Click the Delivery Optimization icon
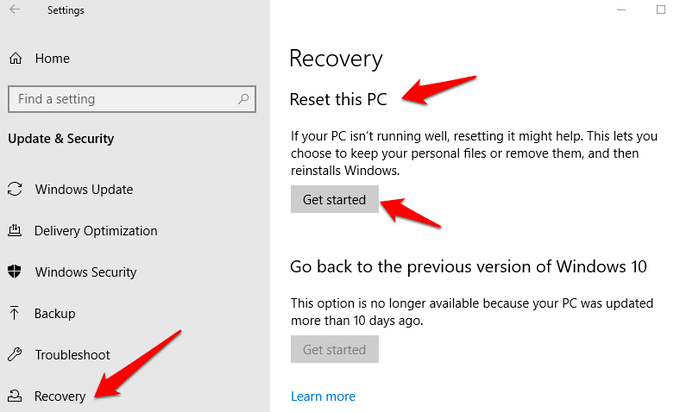This screenshot has height=412, width=680. [x=16, y=231]
